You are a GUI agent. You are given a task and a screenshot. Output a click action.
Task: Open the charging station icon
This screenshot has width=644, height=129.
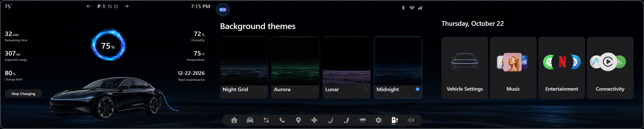click(395, 120)
